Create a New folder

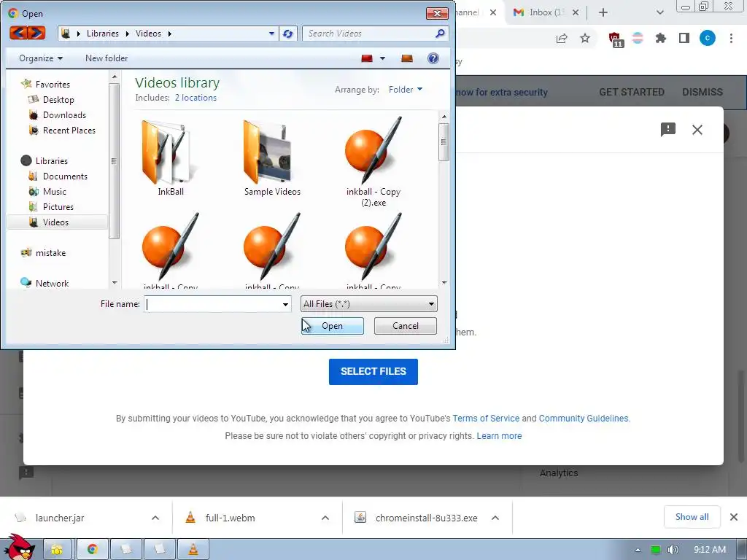click(107, 58)
